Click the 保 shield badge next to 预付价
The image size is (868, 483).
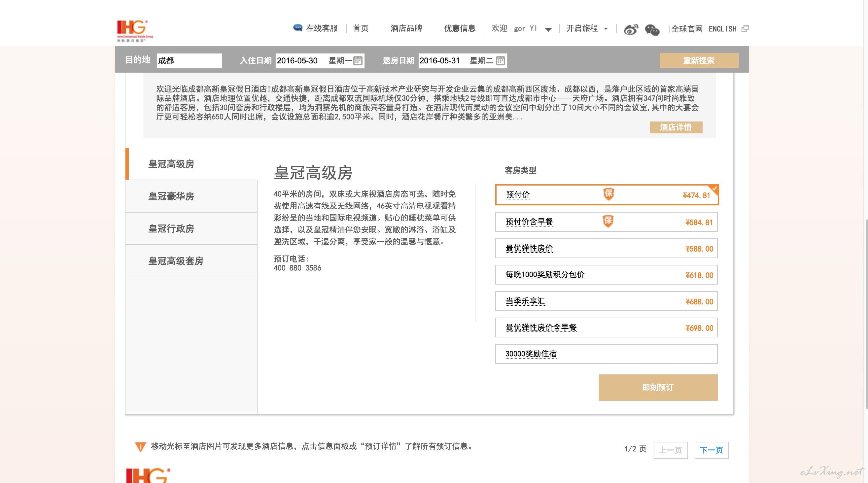point(608,194)
